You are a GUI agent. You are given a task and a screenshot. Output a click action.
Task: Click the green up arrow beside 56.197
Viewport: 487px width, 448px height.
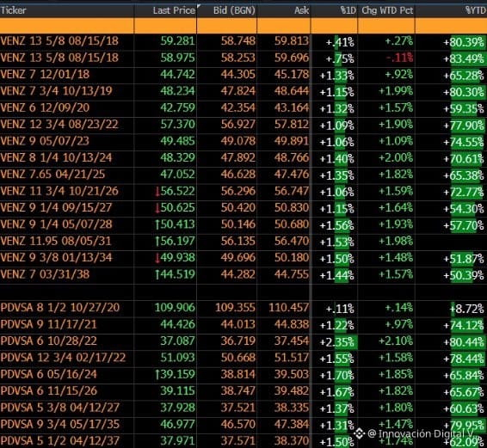(x=157, y=242)
